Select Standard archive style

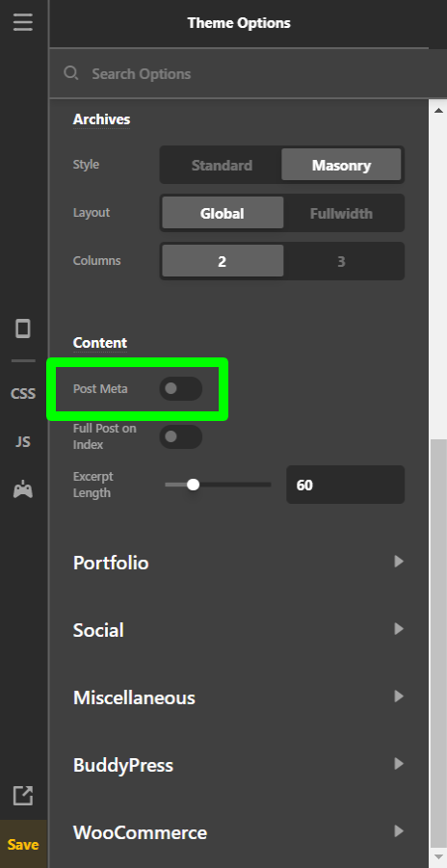click(x=222, y=165)
